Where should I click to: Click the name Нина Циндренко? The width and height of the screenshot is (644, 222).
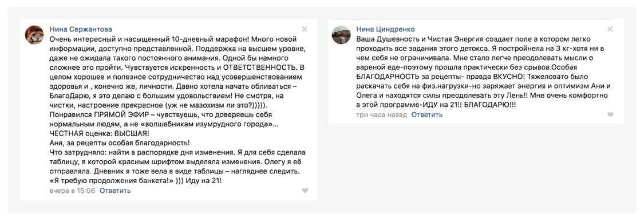pos(386,29)
